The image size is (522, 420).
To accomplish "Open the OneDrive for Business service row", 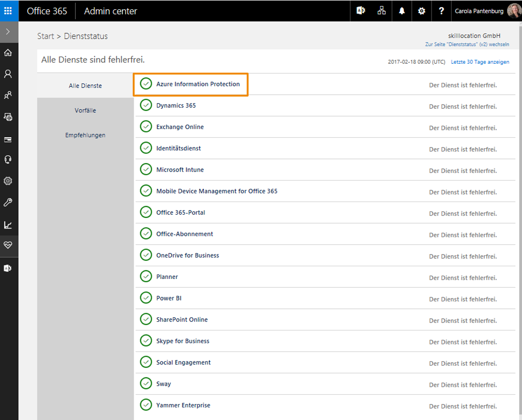I will (x=325, y=255).
